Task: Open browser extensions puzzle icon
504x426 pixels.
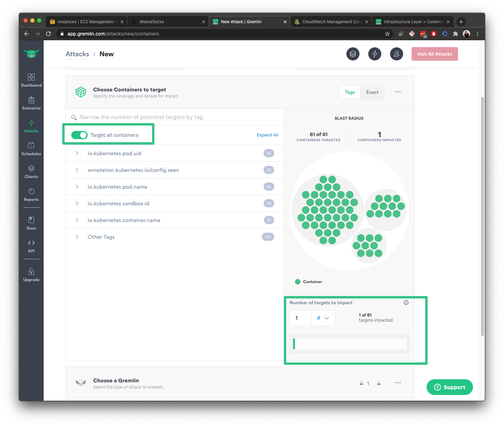Action: pyautogui.click(x=455, y=34)
